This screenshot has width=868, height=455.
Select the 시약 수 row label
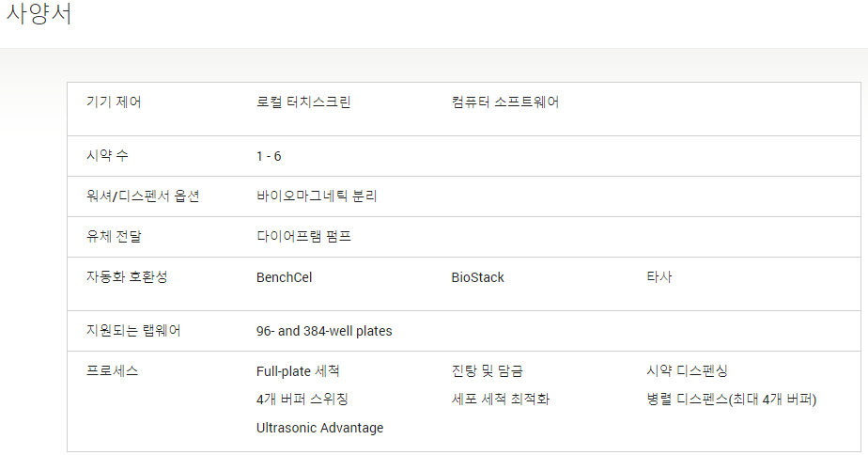[x=107, y=156]
